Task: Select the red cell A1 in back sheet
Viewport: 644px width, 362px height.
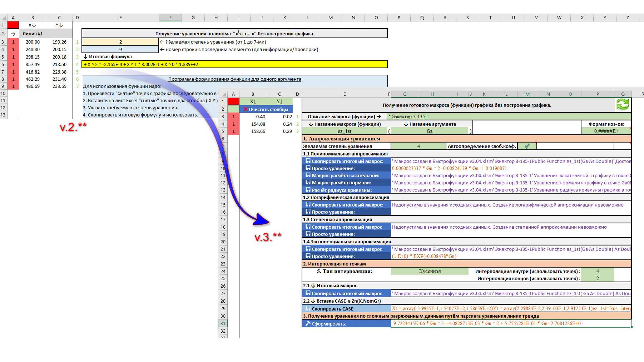Action: 13,25
